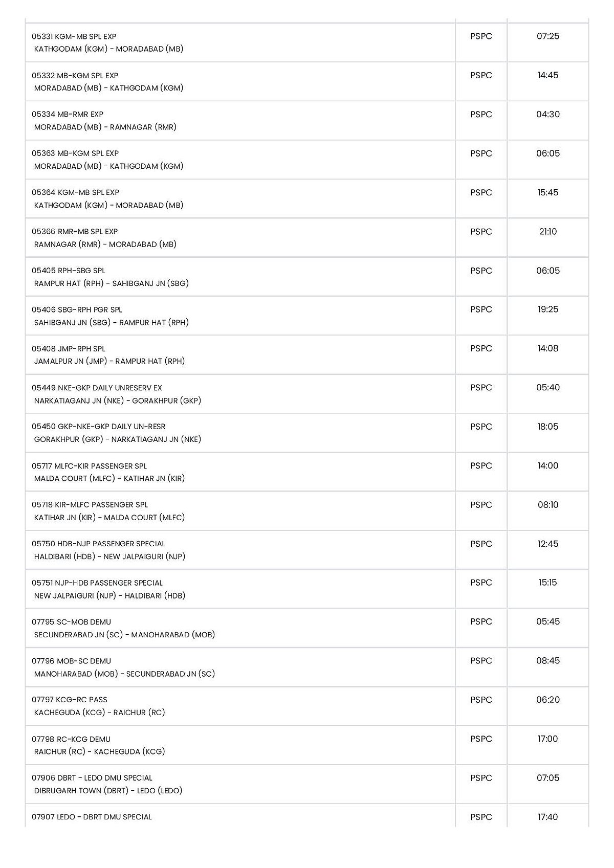Click the 05751 NJP-HDB Passenger Special title
Image resolution: width=614 pixels, height=868 pixels.
tap(97, 583)
